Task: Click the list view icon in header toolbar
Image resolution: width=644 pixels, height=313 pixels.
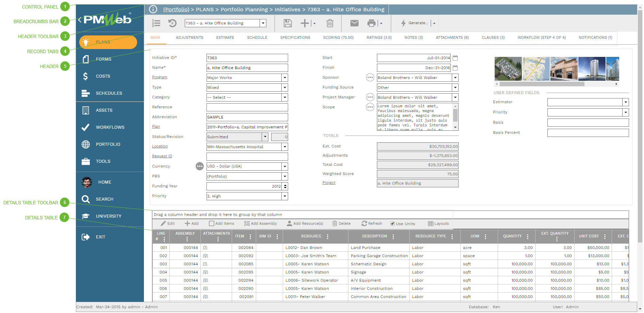Action: pos(156,23)
